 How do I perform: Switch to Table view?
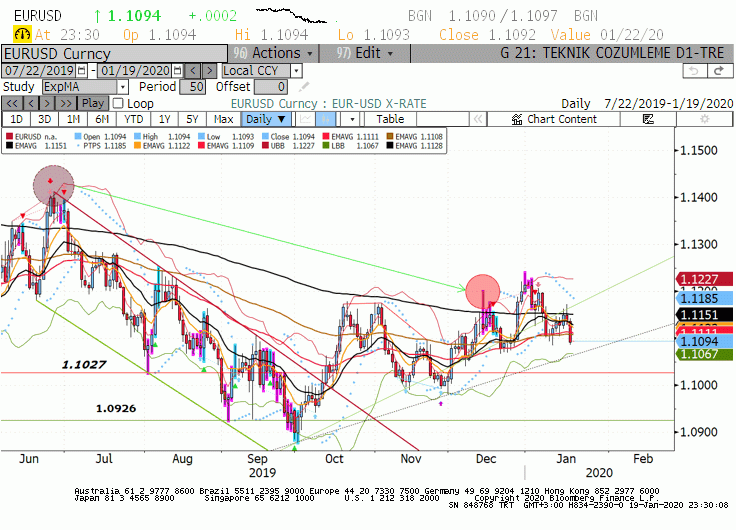390,119
